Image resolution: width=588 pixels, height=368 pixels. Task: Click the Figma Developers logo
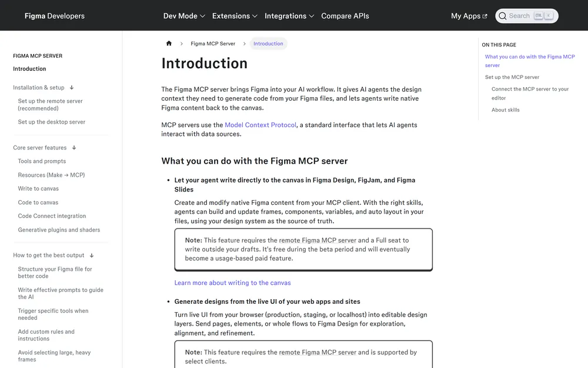[54, 16]
